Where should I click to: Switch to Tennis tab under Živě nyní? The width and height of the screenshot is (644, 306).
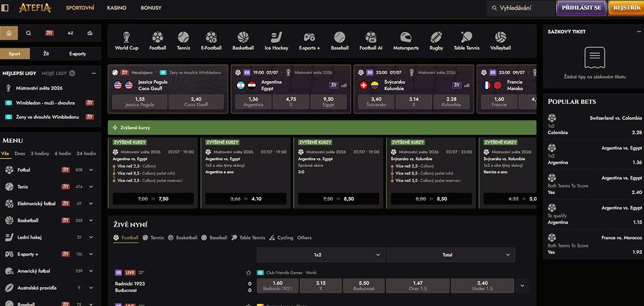click(x=153, y=238)
